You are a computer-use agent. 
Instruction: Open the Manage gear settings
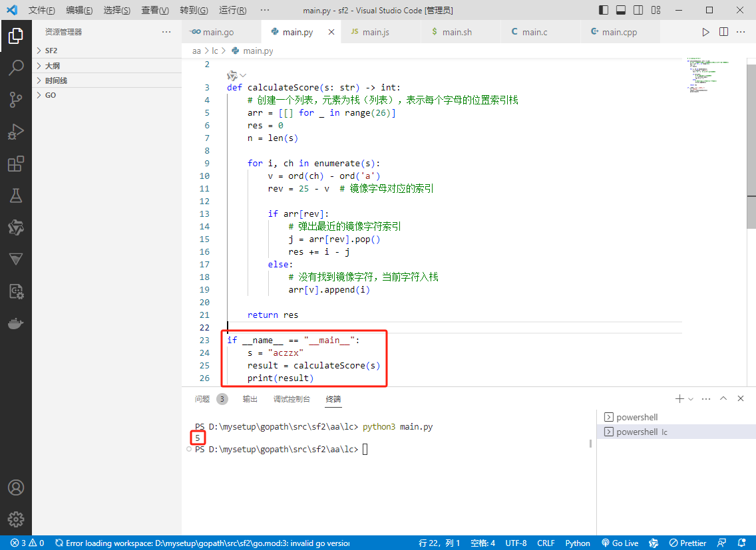15,519
